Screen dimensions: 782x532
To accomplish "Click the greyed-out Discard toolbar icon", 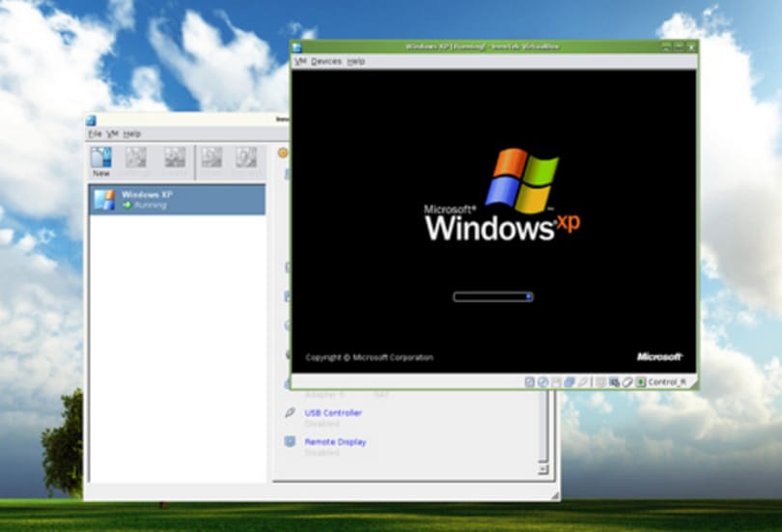I will click(x=246, y=157).
